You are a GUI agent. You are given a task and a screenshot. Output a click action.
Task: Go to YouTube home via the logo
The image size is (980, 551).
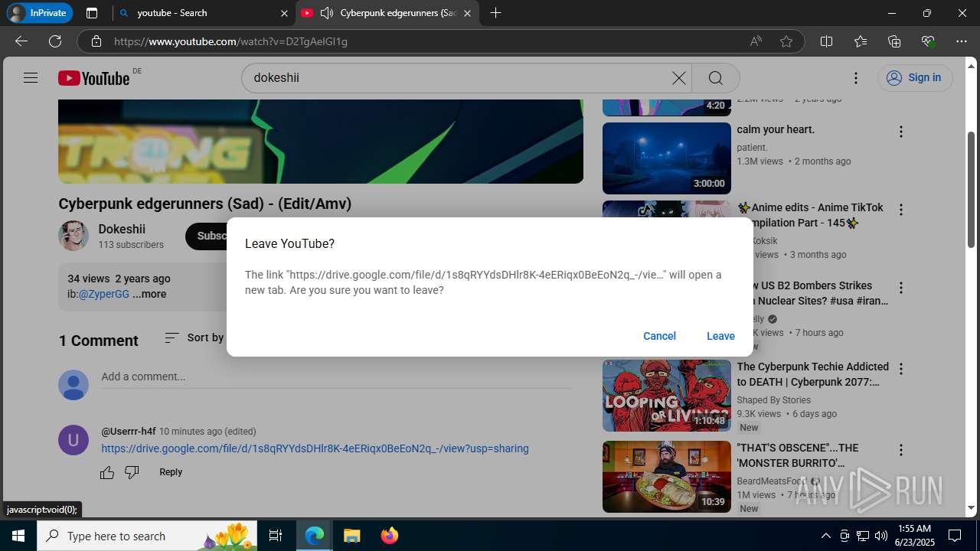coord(93,78)
